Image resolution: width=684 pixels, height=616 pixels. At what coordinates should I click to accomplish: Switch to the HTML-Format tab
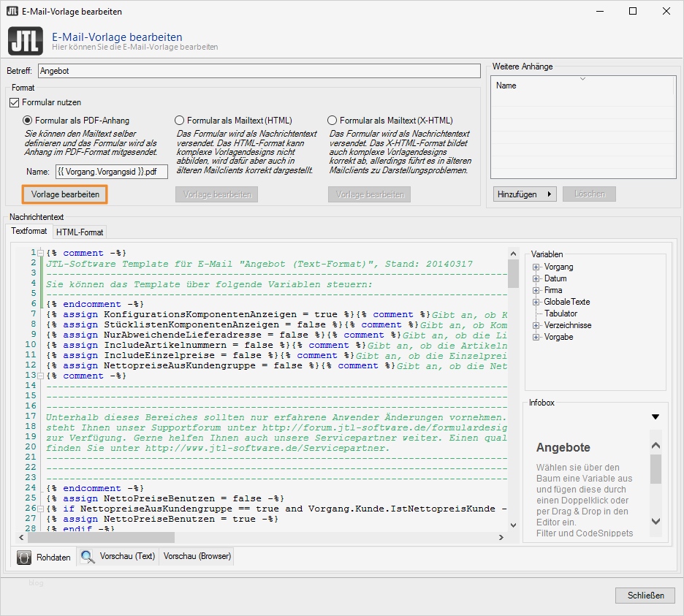(x=80, y=232)
